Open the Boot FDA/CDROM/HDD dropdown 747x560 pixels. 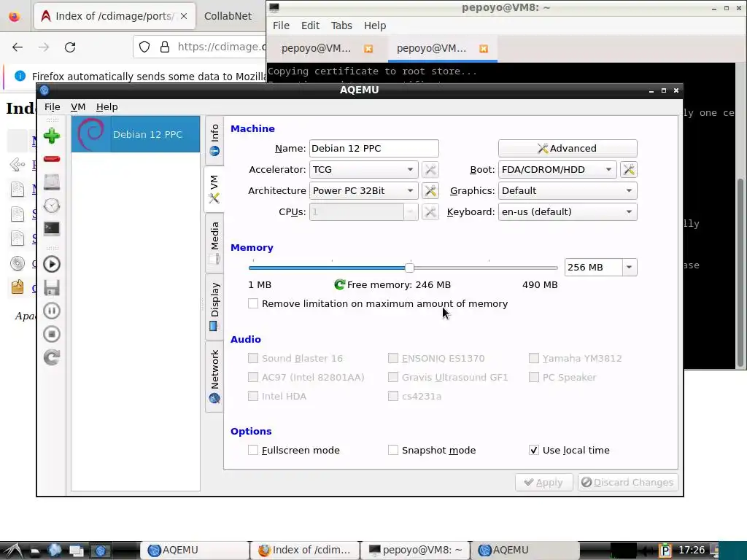click(x=557, y=169)
